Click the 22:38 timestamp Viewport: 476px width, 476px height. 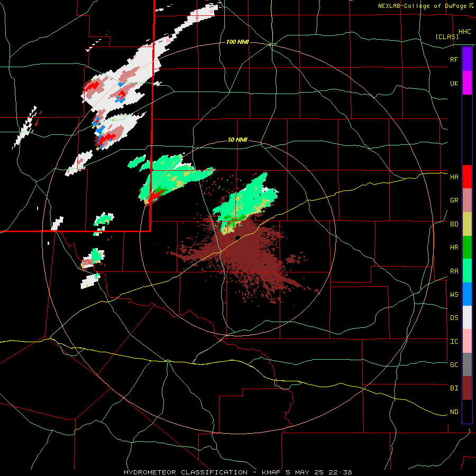pyautogui.click(x=341, y=472)
